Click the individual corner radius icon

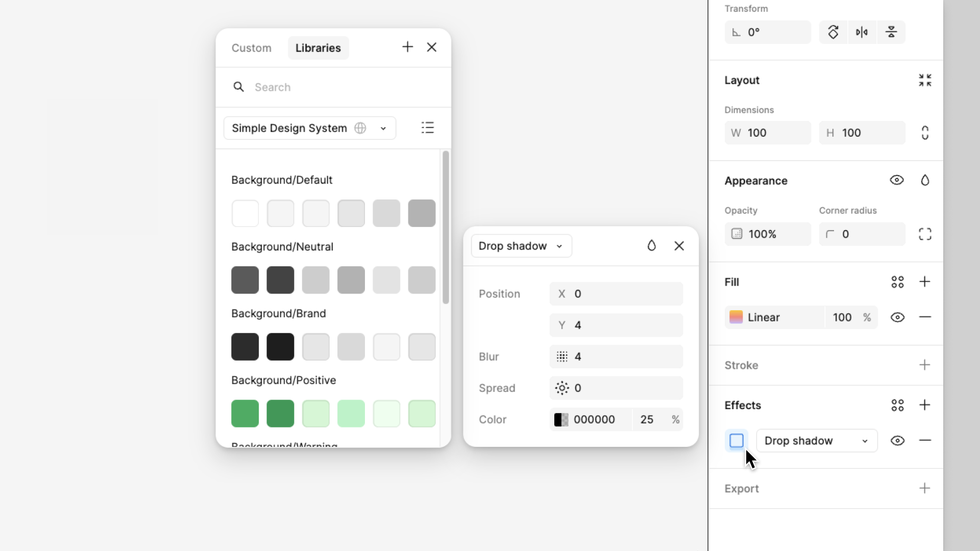pos(925,234)
